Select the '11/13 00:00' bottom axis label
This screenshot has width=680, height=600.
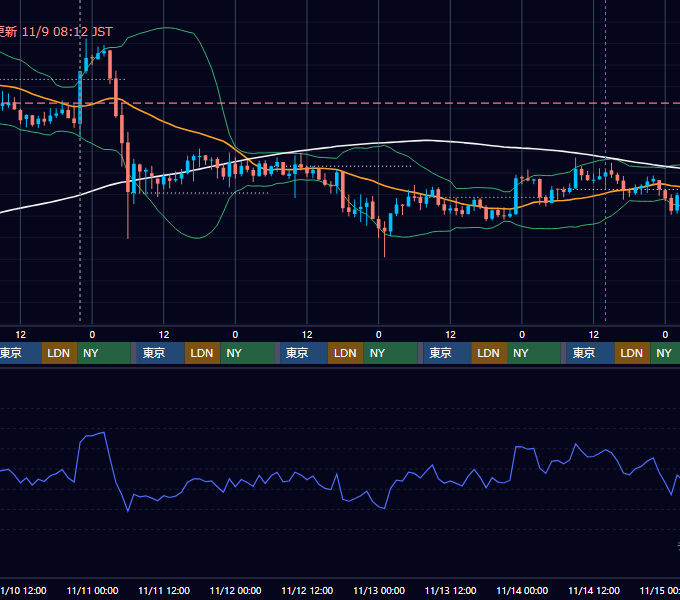click(x=379, y=590)
